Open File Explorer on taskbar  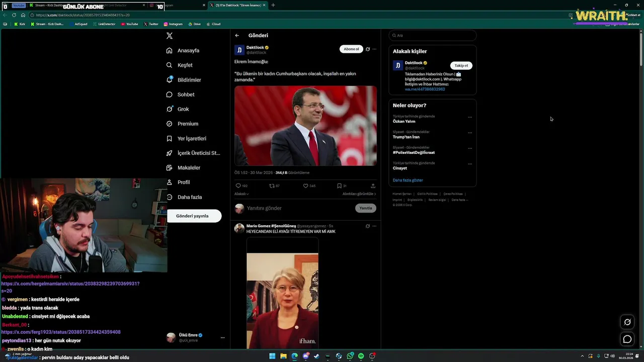[283, 356]
